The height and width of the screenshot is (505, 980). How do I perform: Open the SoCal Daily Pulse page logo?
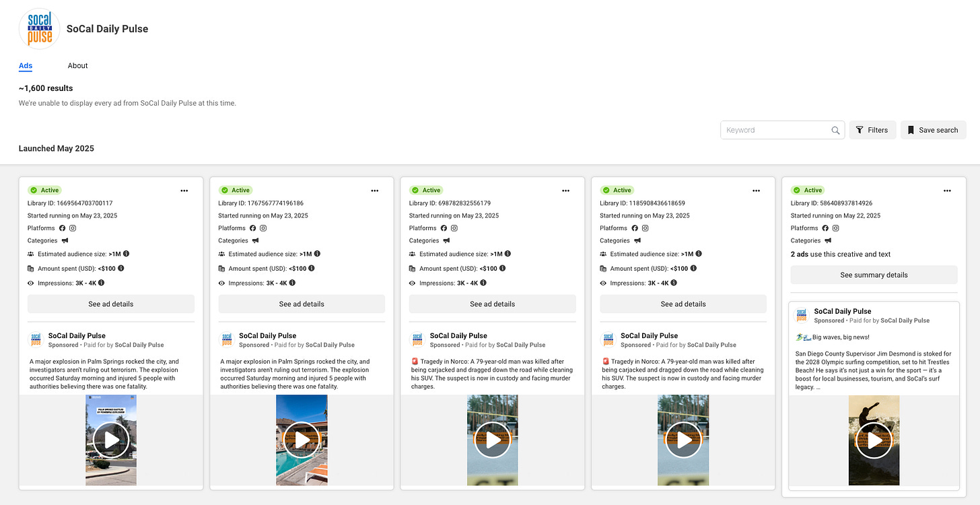click(40, 29)
